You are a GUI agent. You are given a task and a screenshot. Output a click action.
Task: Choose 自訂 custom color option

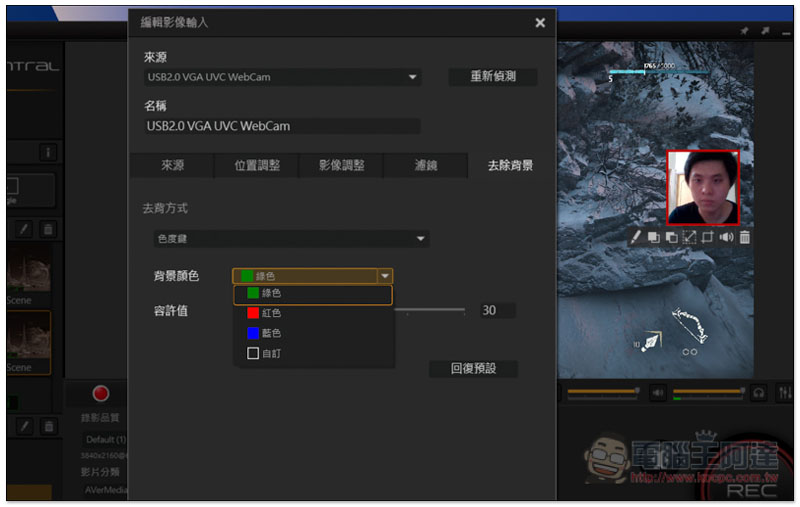point(313,353)
